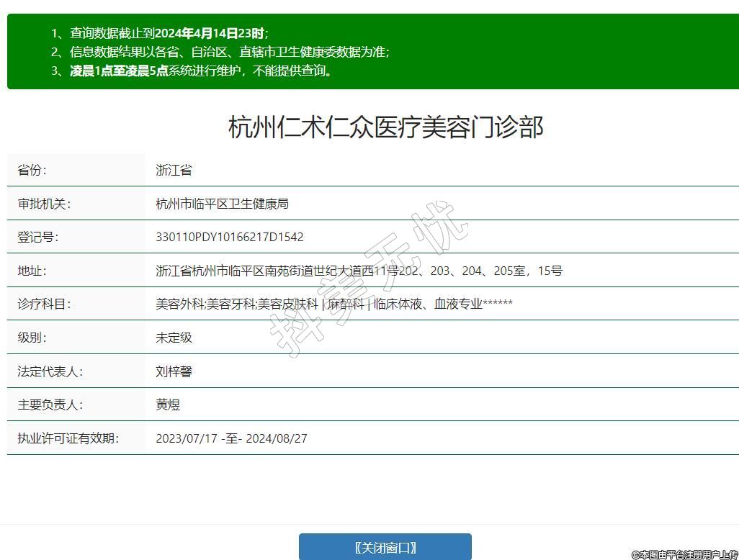Screen dimensions: 739x560
Task: Select the province value 浙江省
Action: [174, 171]
